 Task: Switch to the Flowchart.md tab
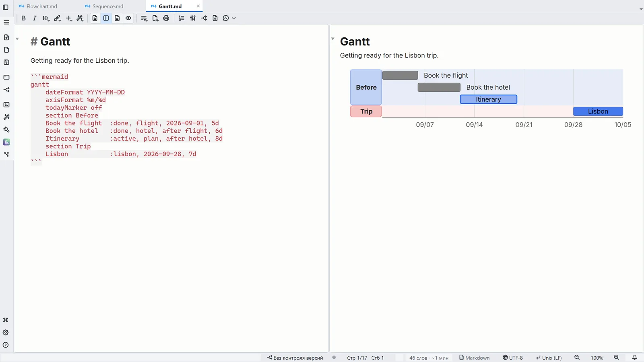click(38, 6)
